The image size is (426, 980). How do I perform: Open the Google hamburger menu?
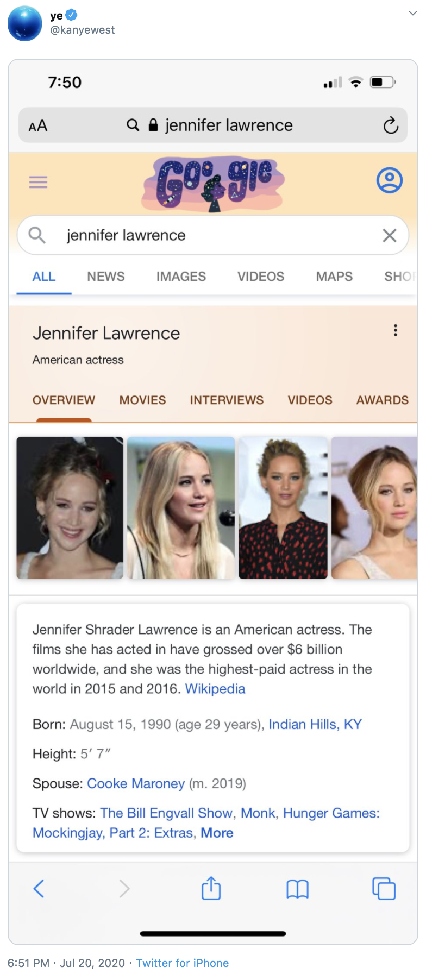(39, 182)
